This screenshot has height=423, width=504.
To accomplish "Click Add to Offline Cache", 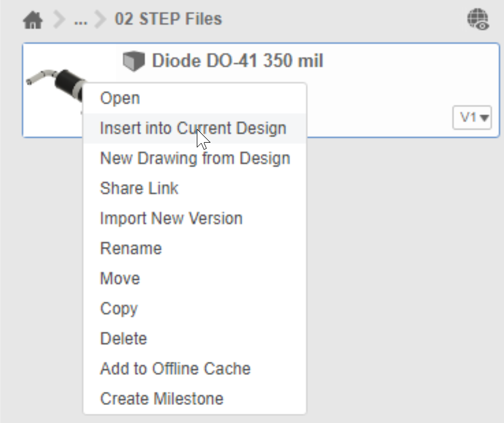I will point(175,369).
